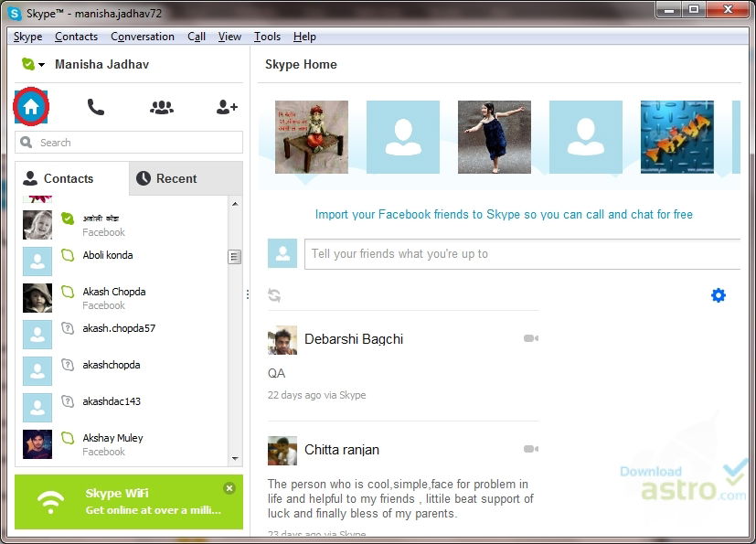Viewport: 756px width, 544px height.
Task: Click the status icon beside akashchopda
Action: coord(68,365)
